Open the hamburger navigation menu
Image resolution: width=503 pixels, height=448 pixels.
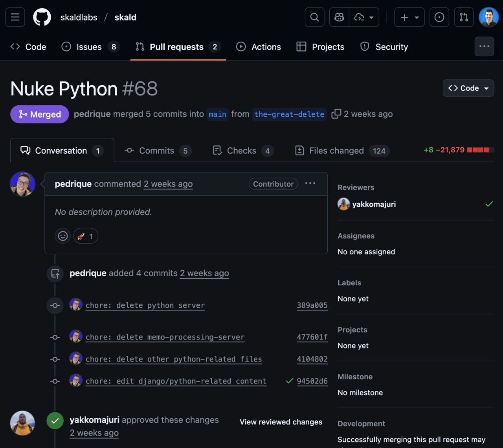[x=15, y=17]
